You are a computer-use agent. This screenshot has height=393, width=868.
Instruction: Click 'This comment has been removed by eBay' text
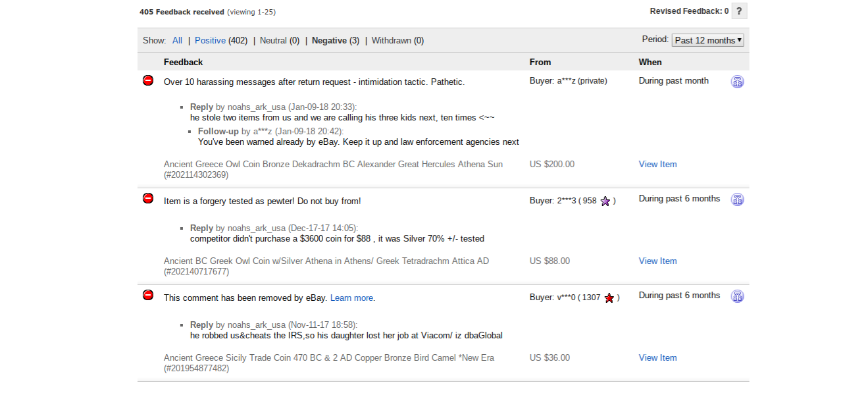245,298
